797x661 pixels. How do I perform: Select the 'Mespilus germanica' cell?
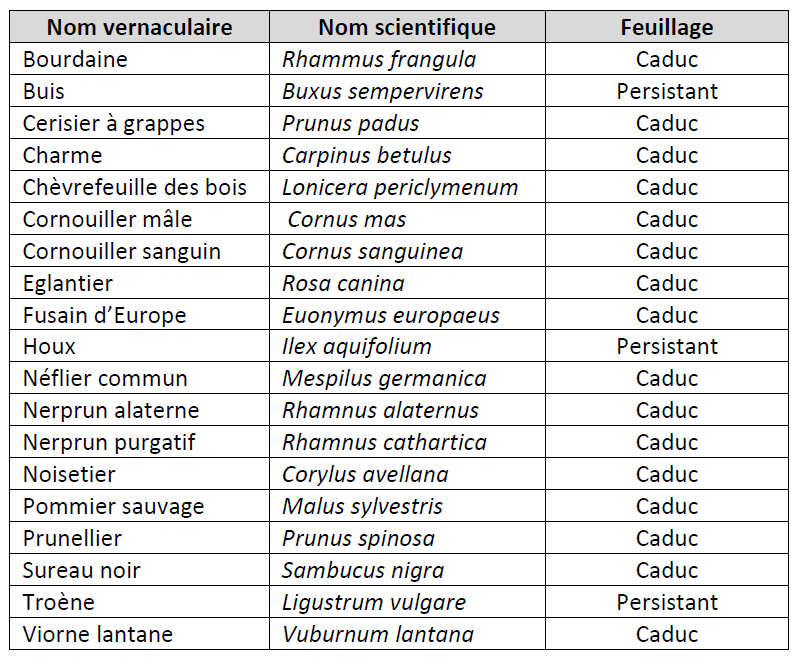[x=384, y=379]
